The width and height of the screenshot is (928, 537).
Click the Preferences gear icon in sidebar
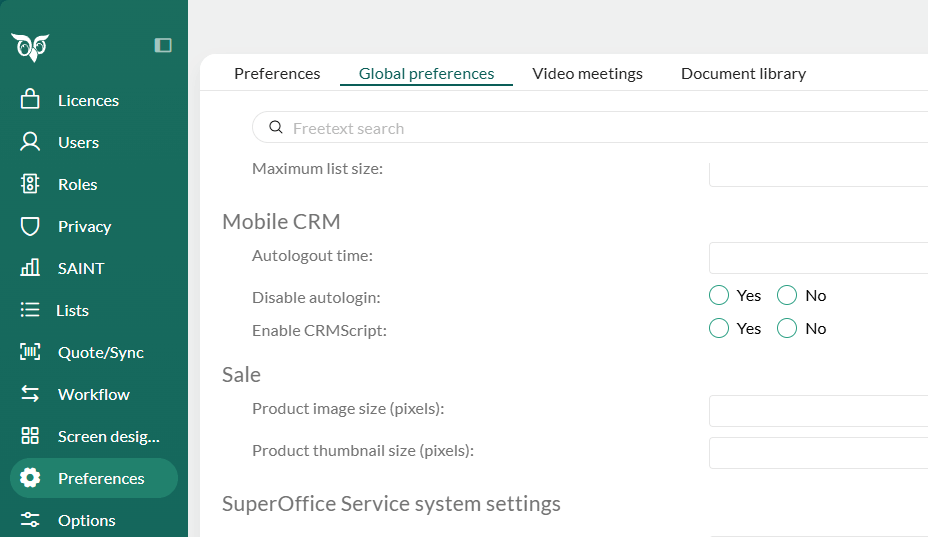tap(30, 478)
